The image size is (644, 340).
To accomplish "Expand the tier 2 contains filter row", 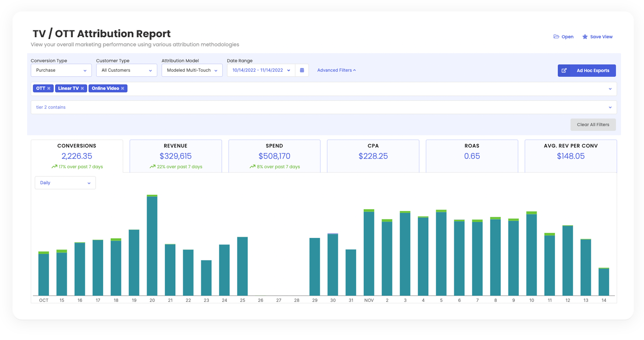I will click(x=611, y=107).
